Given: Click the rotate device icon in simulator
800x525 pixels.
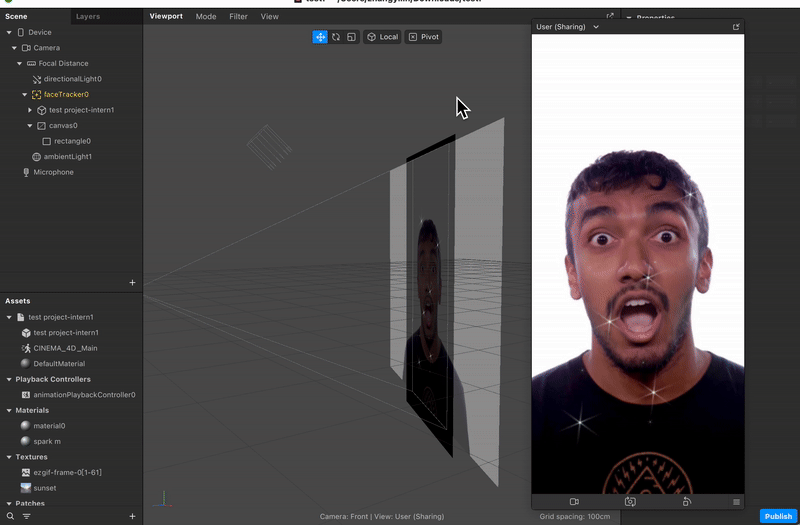Looking at the screenshot, I should (687, 502).
